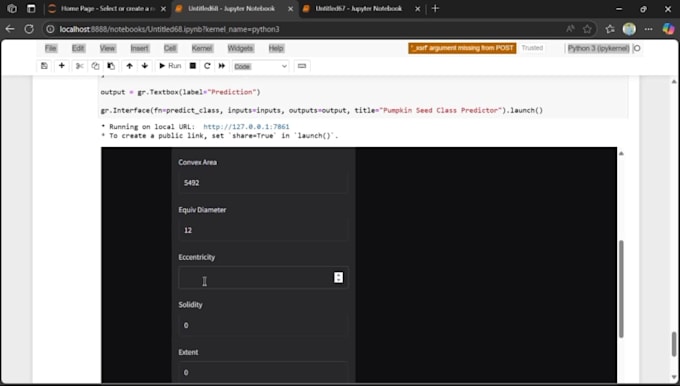Click the notebook page scrollbar thumb
This screenshot has height=386, width=680.
pyautogui.click(x=674, y=344)
